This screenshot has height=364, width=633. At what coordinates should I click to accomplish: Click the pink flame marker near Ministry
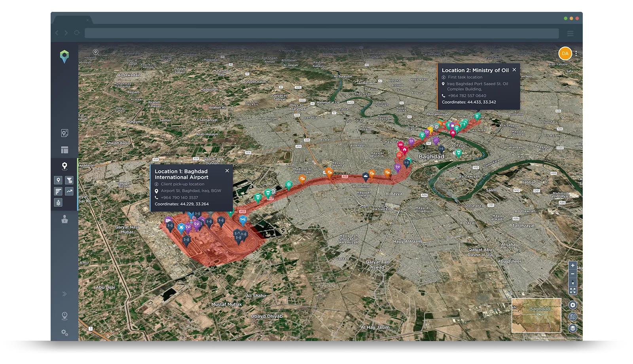pyautogui.click(x=453, y=133)
